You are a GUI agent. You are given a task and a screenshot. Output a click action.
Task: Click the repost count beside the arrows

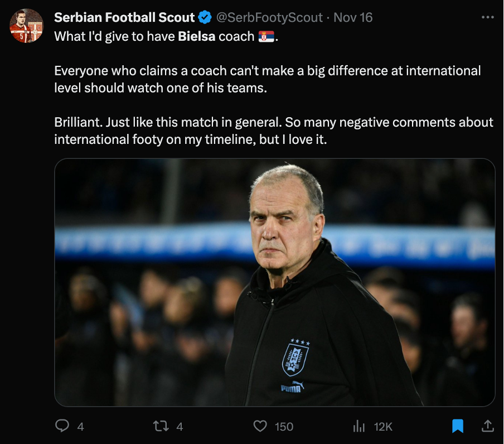180,427
